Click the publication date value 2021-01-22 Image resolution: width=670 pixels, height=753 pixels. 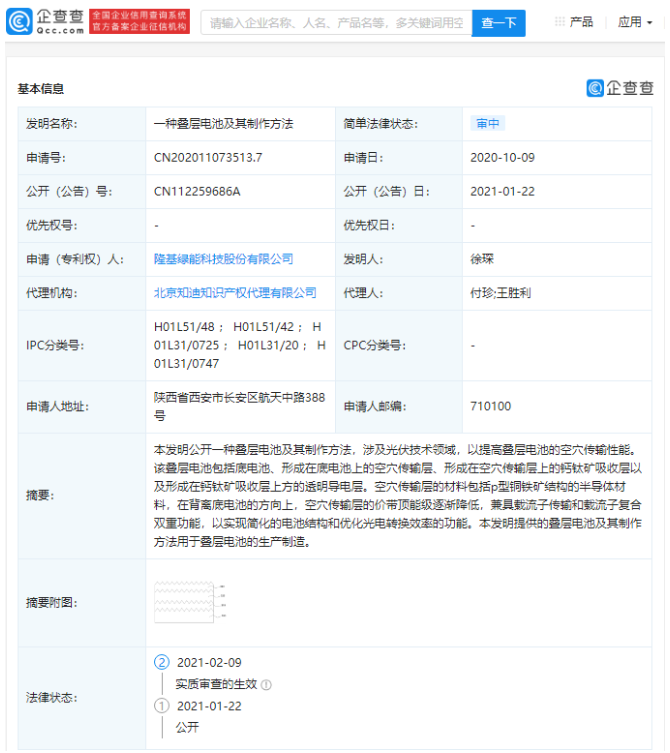tap(502, 192)
